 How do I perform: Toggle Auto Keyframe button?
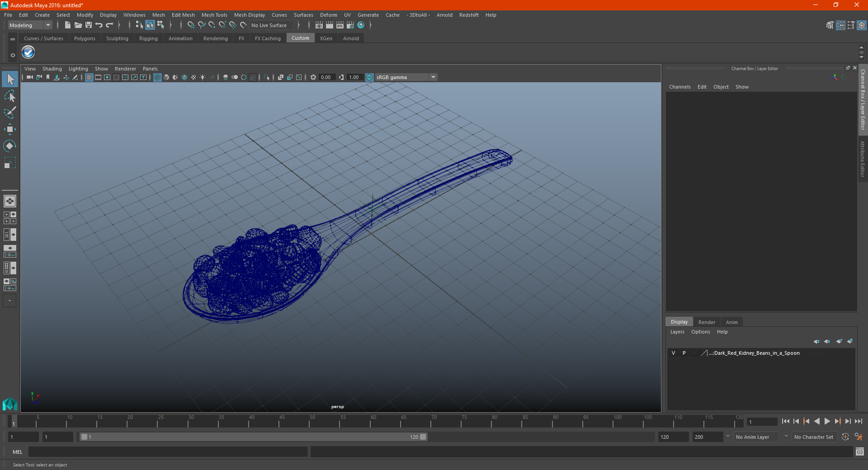(845, 437)
